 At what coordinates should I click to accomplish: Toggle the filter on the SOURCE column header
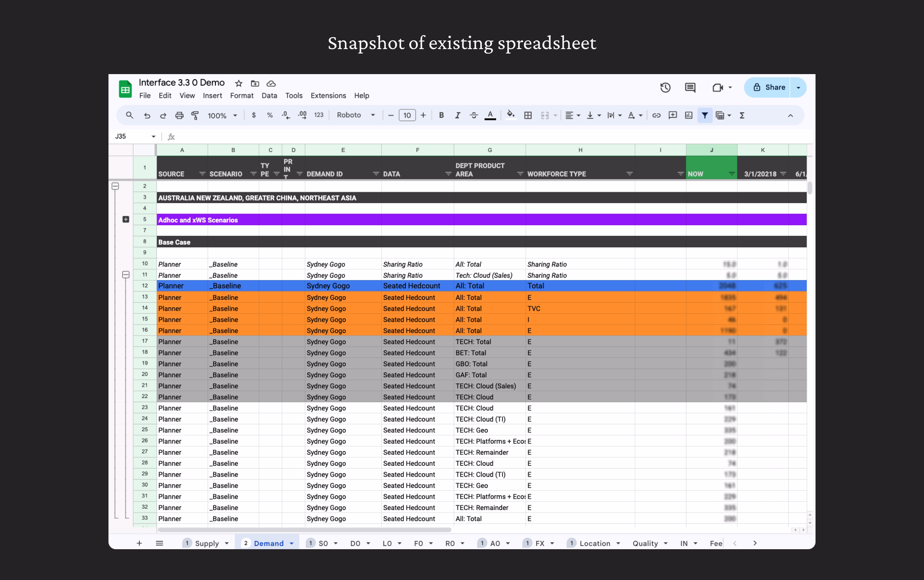coord(202,173)
